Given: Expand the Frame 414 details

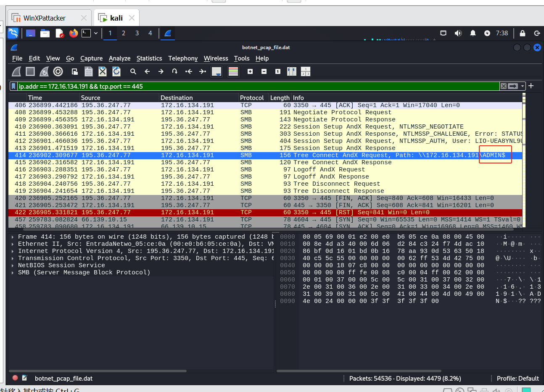Looking at the screenshot, I should [13, 237].
